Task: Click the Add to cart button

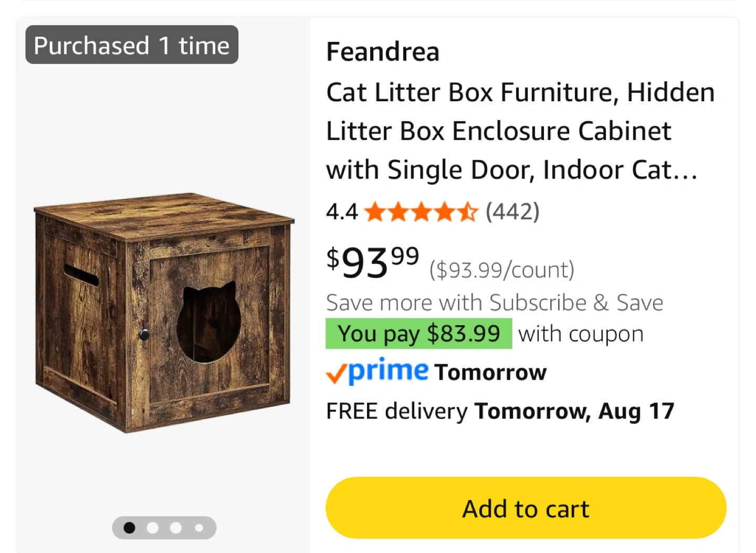Action: [x=526, y=508]
